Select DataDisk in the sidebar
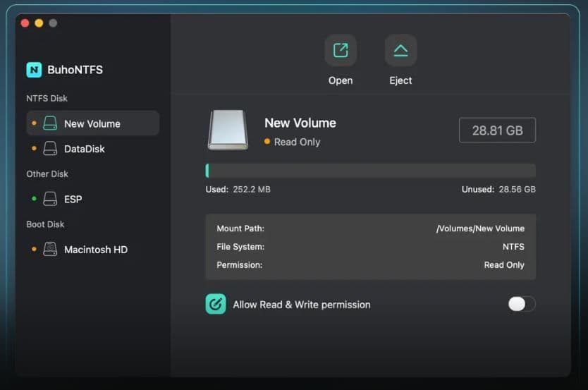Screen dimensions: 588x390 pyautogui.click(x=93, y=149)
